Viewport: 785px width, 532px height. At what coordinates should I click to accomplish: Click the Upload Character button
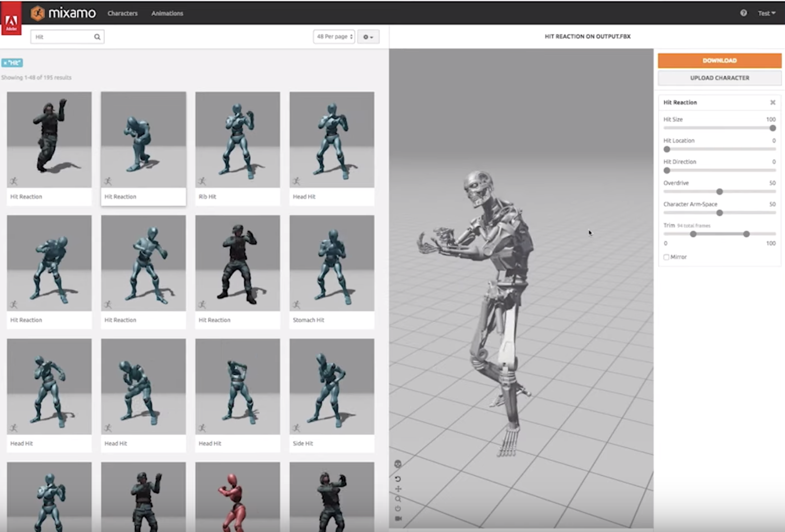[720, 78]
